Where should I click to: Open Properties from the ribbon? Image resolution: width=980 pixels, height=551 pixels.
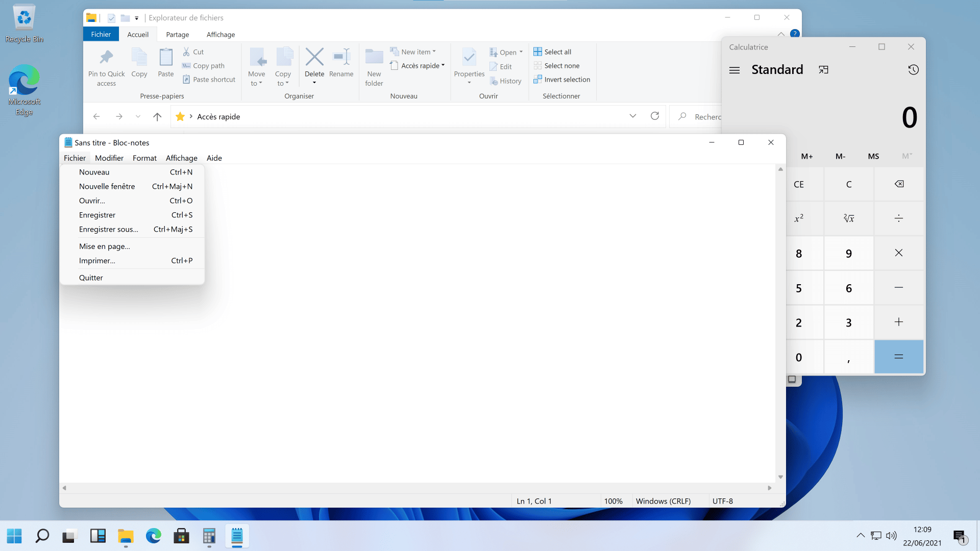[469, 64]
